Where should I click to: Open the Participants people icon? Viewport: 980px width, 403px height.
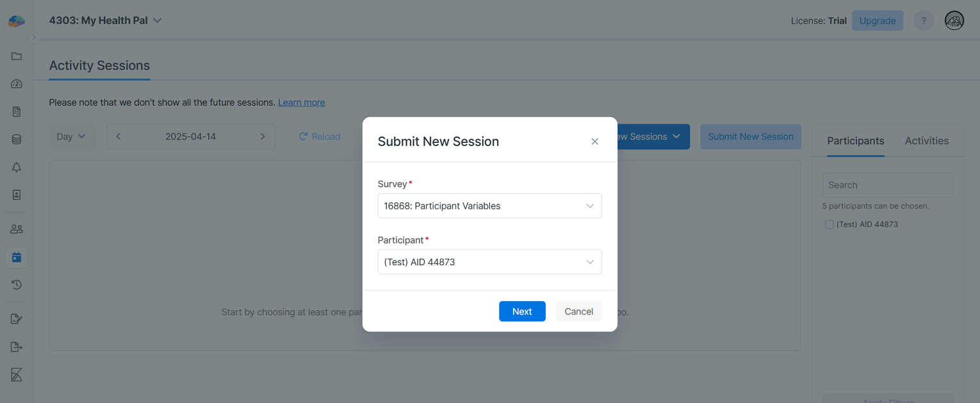(16, 228)
